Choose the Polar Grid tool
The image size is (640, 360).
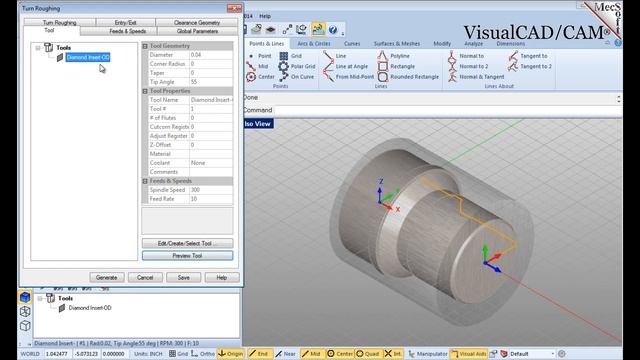297,66
